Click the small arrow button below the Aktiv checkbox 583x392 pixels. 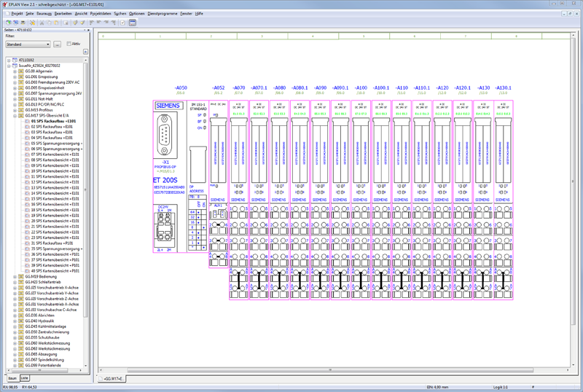pyautogui.click(x=85, y=52)
